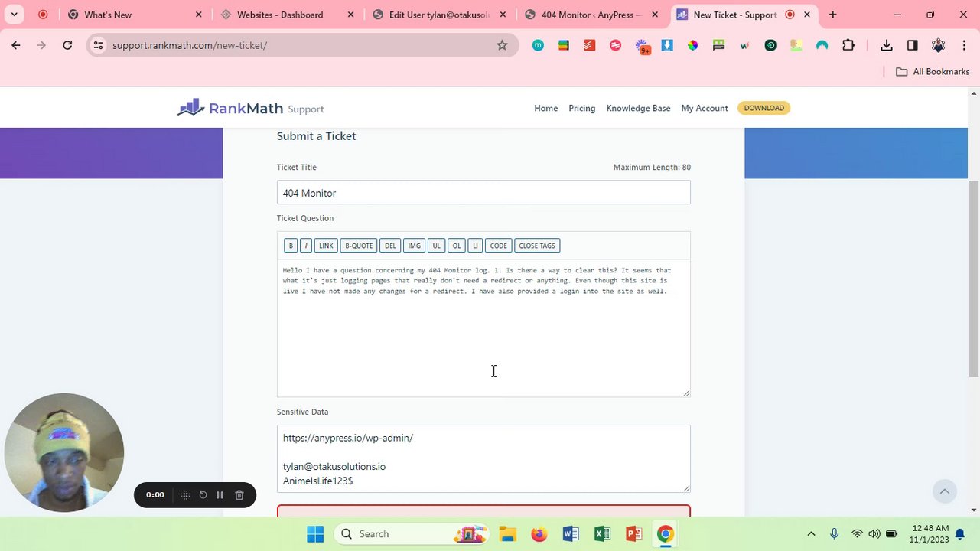Image resolution: width=980 pixels, height=551 pixels.
Task: Open Excel from the taskbar
Action: [602, 534]
